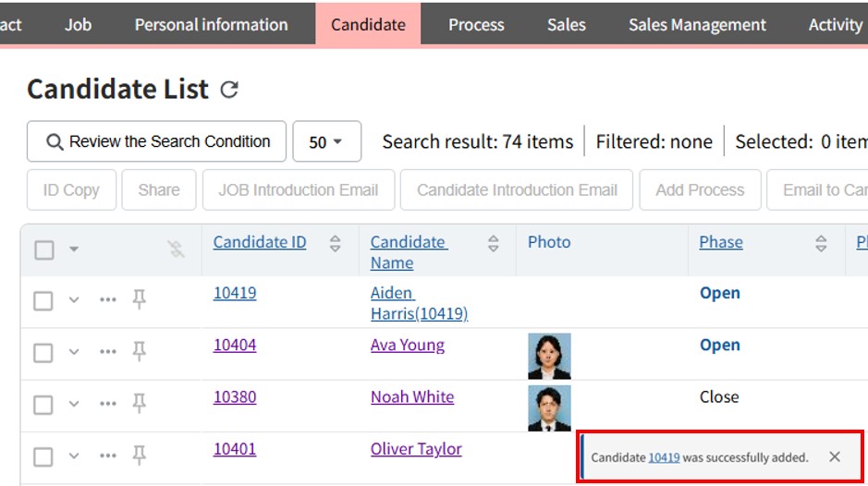868x486 pixels.
Task: Open the Sales Management tab
Action: coord(697,25)
